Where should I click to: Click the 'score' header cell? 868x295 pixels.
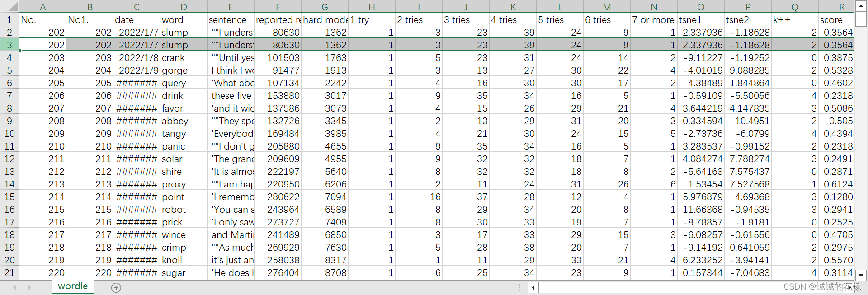(x=836, y=19)
